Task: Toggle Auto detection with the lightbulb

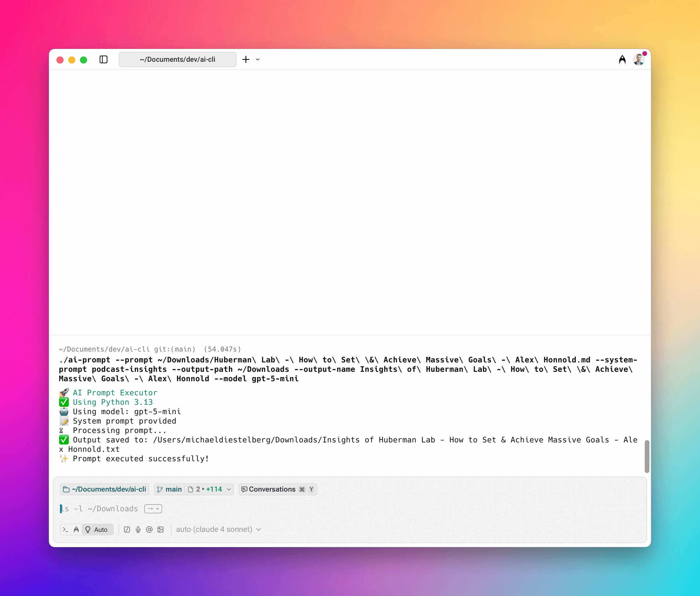Action: pos(87,529)
